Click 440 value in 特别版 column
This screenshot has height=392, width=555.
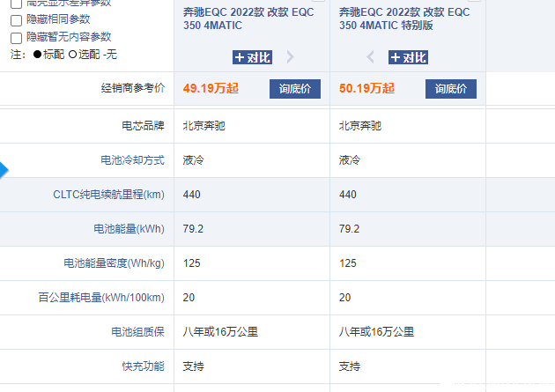348,195
